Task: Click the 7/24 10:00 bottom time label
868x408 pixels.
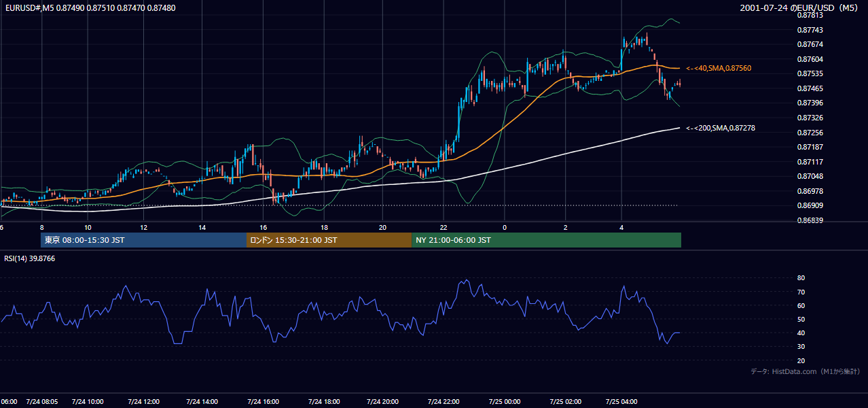Action: pos(87,402)
